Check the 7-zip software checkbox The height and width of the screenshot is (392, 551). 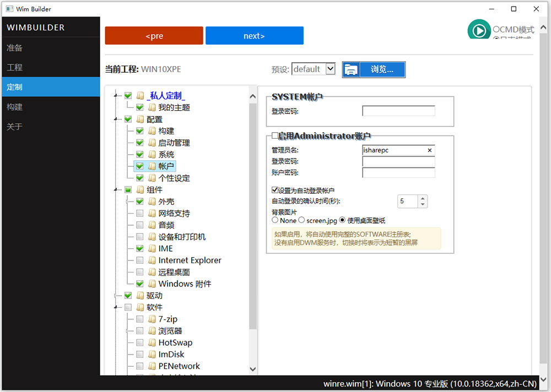[x=140, y=319]
